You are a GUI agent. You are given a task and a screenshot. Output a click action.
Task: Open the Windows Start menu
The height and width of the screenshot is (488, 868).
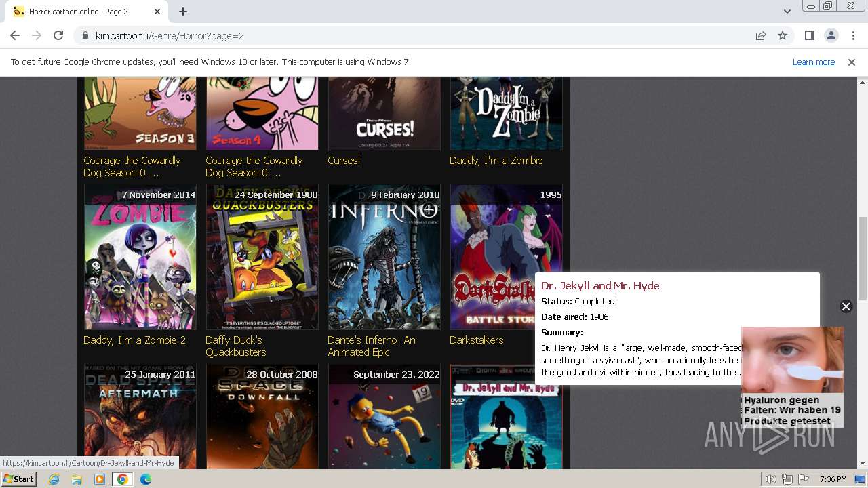[x=19, y=479]
